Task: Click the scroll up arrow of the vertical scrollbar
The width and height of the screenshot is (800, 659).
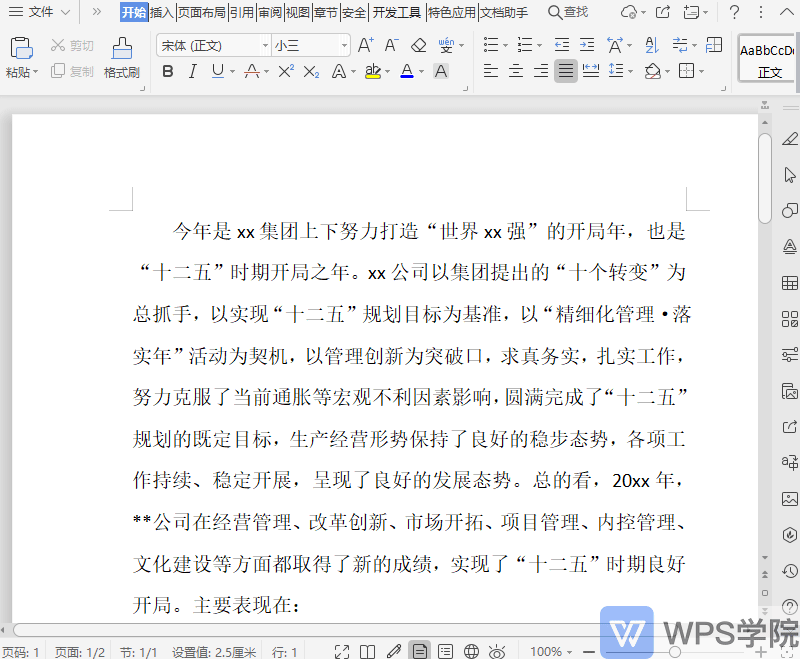Action: point(764,122)
